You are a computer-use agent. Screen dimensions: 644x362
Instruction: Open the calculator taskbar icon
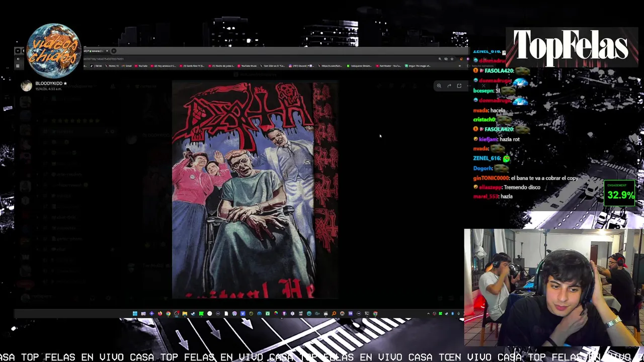(301, 314)
